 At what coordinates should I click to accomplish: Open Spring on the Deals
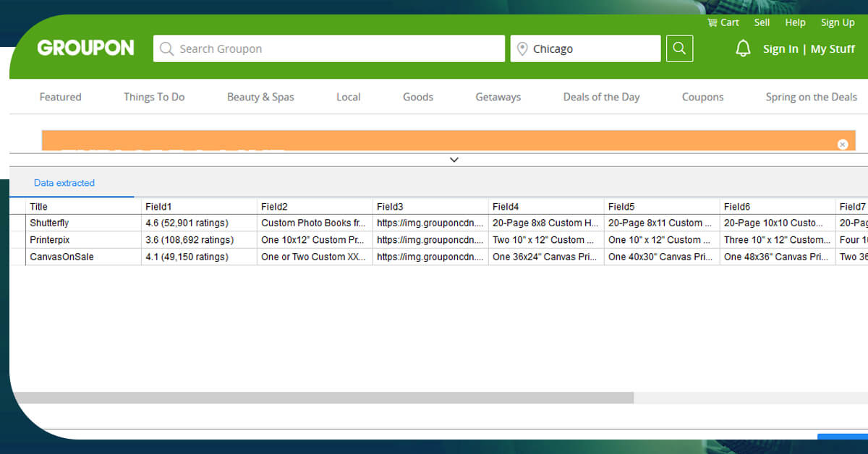pyautogui.click(x=811, y=97)
